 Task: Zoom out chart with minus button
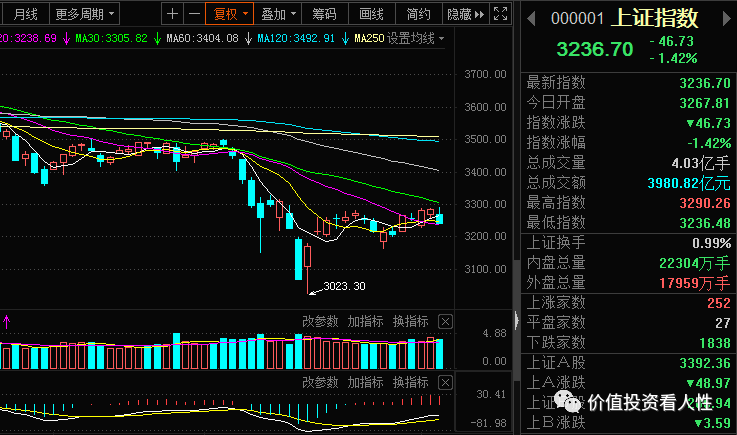coord(194,14)
